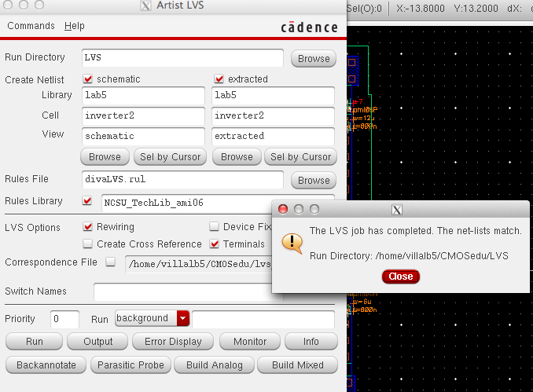This screenshot has height=392, width=533.
Task: Toggle the Terminals checkbox
Action: pos(214,244)
